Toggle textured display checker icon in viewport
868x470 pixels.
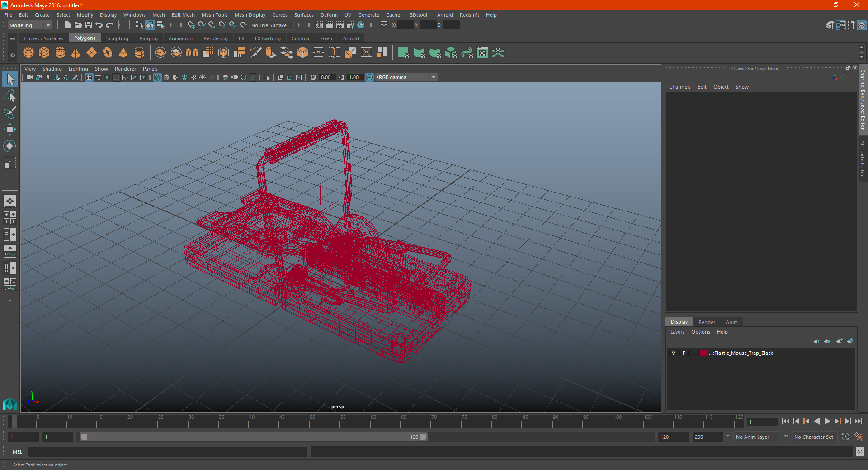tap(193, 77)
